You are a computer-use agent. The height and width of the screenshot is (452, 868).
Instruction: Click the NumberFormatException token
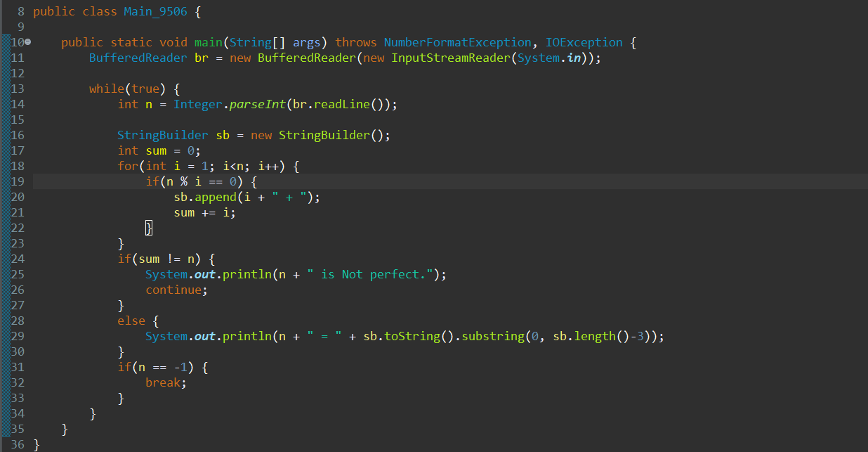(x=458, y=42)
